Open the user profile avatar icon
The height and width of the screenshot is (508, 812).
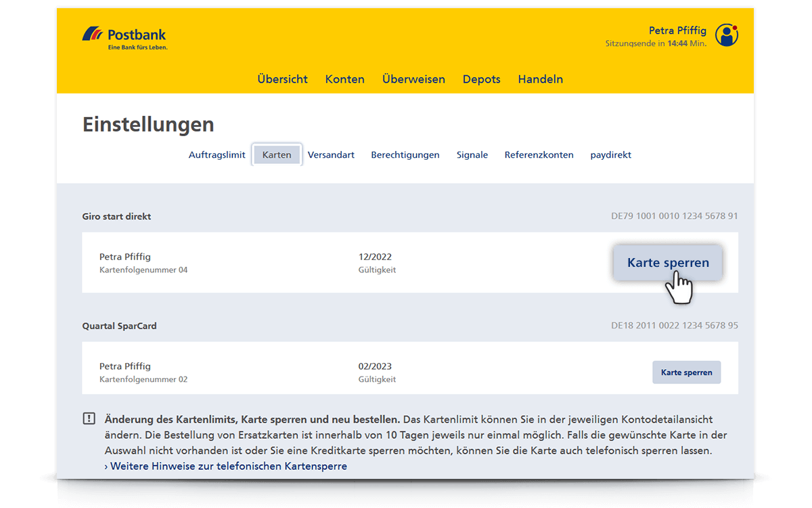tap(726, 35)
